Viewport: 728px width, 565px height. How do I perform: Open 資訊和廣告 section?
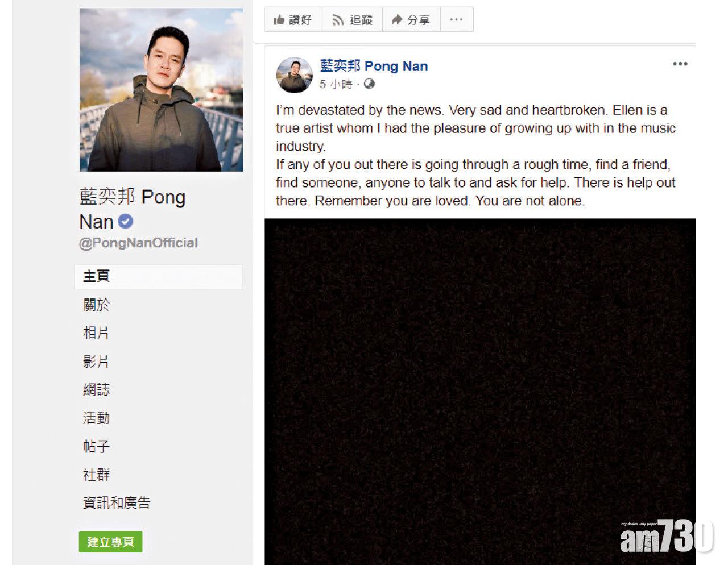(117, 503)
